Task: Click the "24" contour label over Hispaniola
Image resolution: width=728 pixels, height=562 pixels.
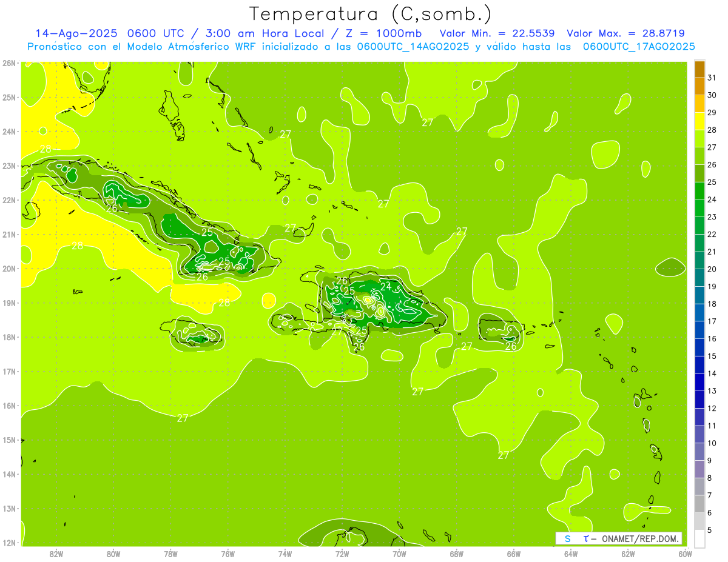Action: point(386,287)
